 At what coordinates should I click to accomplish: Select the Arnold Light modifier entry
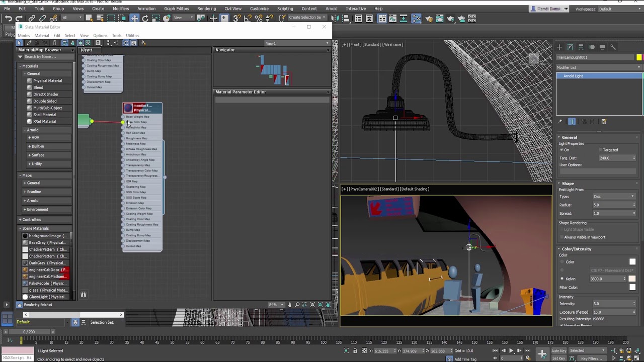599,76
